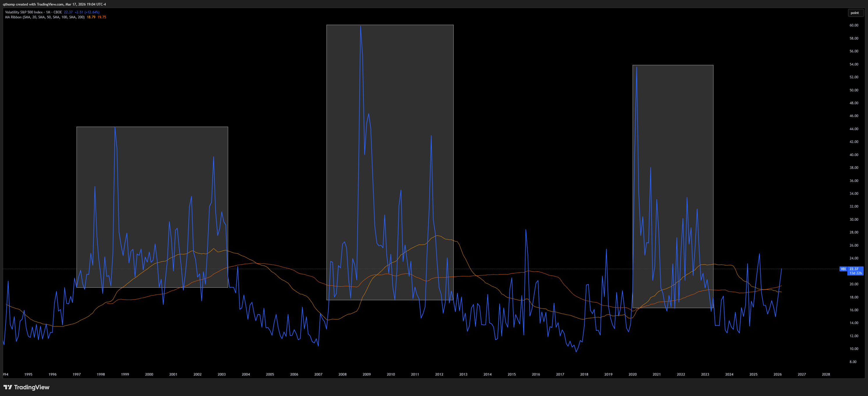Click the 2020 label on time axis

point(633,374)
